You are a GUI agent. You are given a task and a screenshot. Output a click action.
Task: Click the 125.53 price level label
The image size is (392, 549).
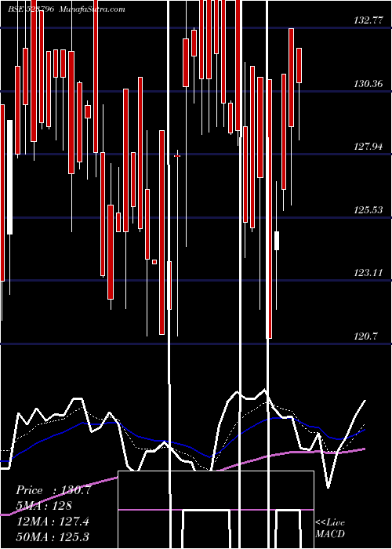tap(368, 209)
